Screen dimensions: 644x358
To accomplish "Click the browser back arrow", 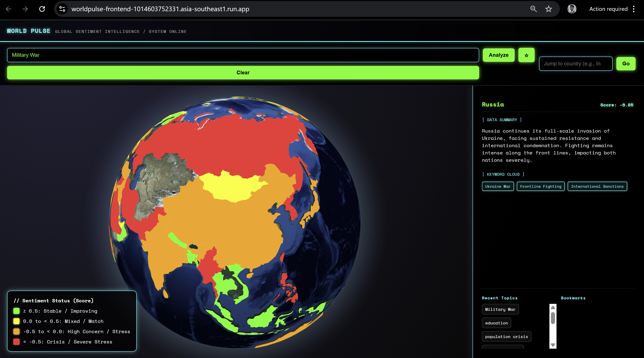I will coord(8,9).
